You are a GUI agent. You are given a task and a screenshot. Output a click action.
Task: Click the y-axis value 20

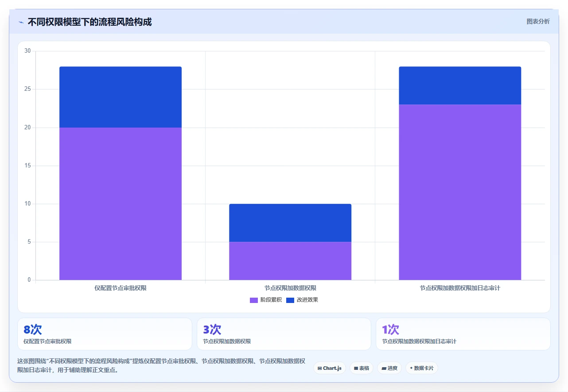tap(27, 128)
